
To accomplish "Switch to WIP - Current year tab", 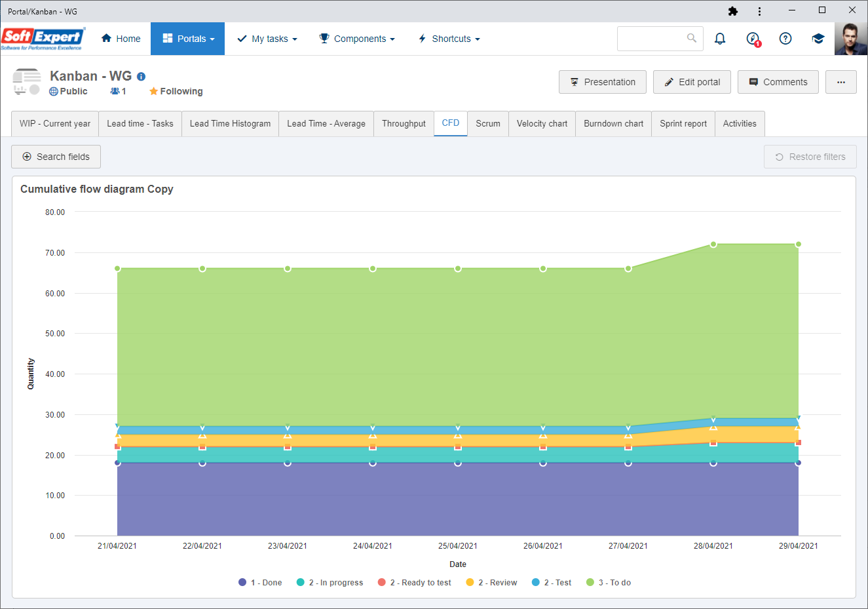I will (x=55, y=123).
